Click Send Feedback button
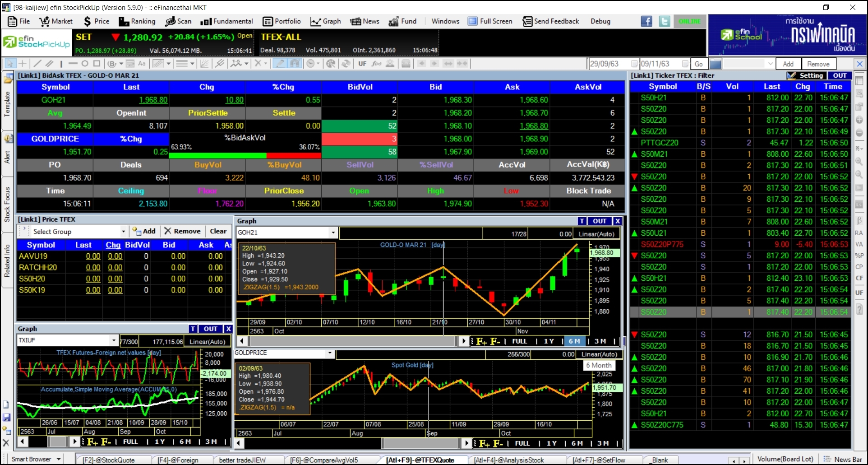The width and height of the screenshot is (868, 465). click(551, 21)
